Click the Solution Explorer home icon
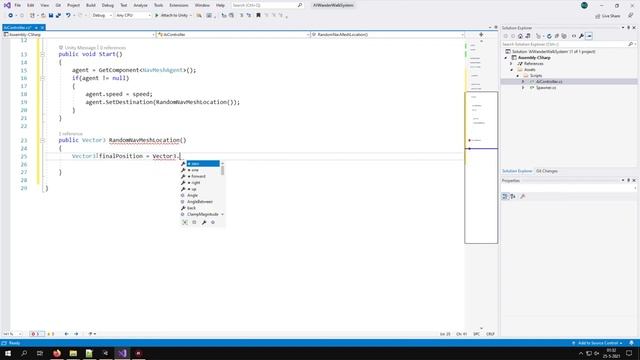640x360 pixels. coord(520,36)
